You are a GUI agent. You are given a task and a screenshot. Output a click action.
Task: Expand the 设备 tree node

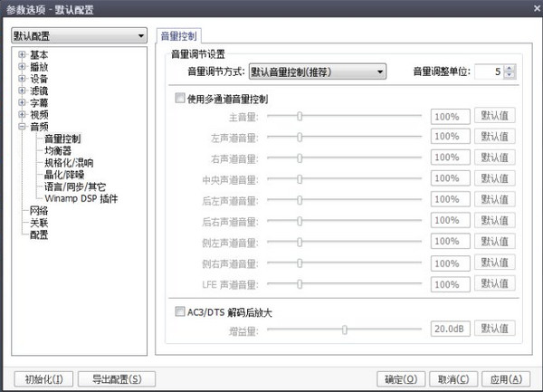(x=22, y=78)
